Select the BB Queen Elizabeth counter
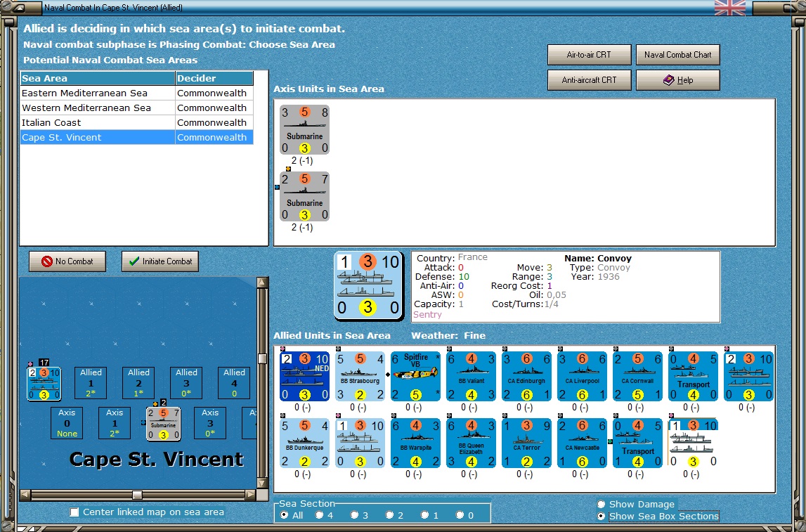806x532 pixels. pyautogui.click(x=471, y=443)
